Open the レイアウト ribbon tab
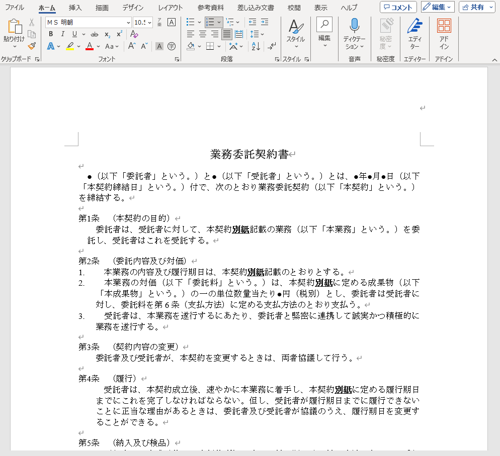This screenshot has height=456, width=500. 170,7
